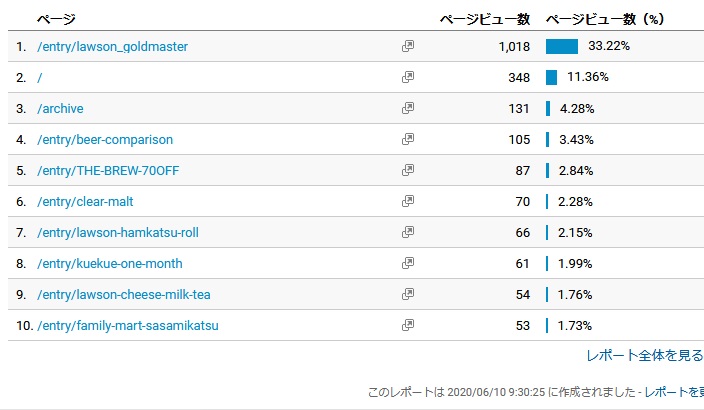Open external link icon for THE-BREW-70OFF row

click(x=408, y=170)
